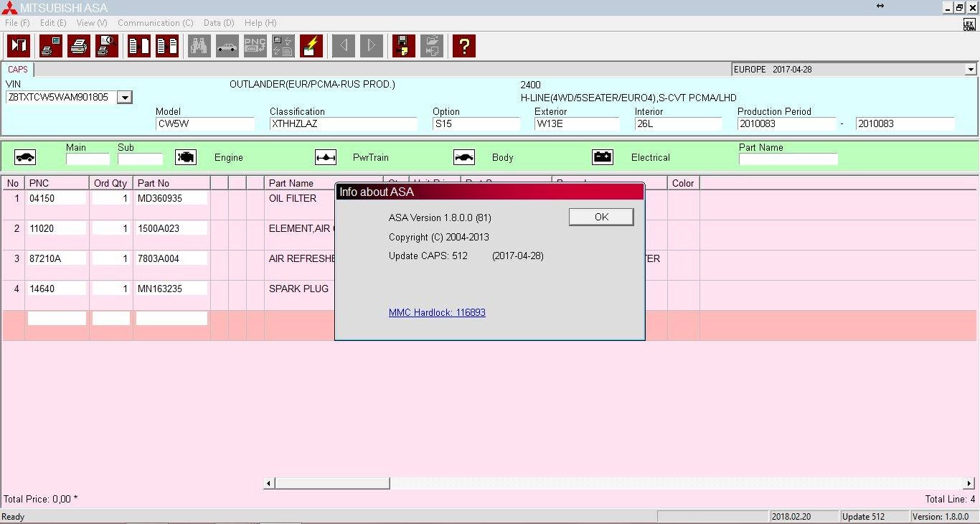
Task: Click the left arrow previous icon
Action: (344, 46)
